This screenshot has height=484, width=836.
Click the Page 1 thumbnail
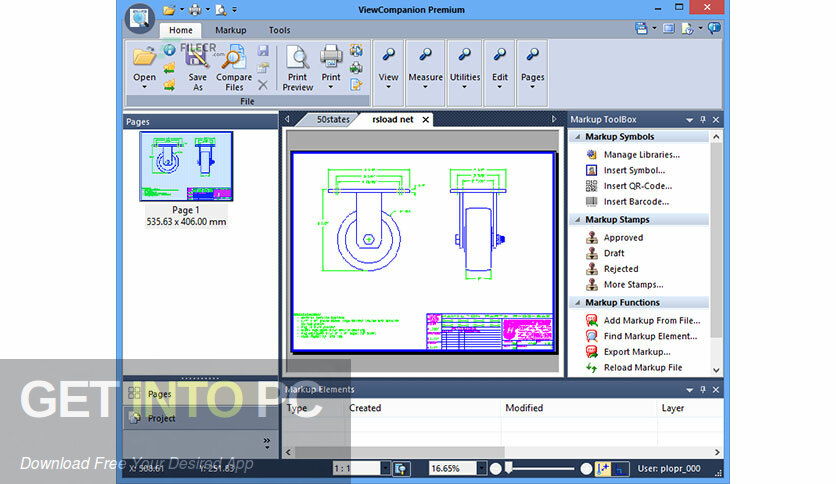(186, 166)
